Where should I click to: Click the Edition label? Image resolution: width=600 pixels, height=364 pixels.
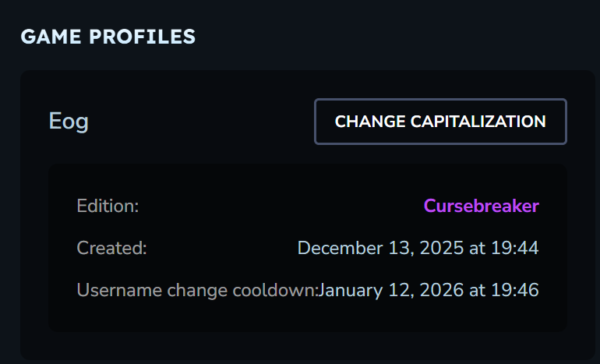108,207
